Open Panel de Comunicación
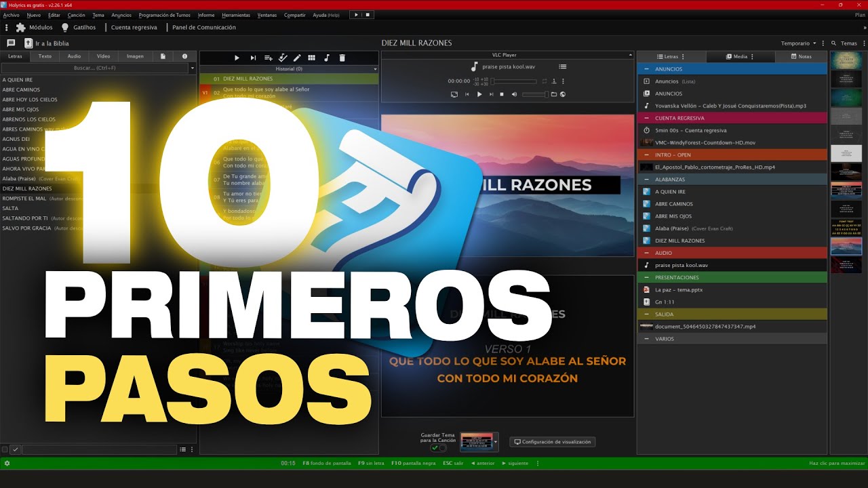Image resolution: width=868 pixels, height=488 pixels. (204, 28)
